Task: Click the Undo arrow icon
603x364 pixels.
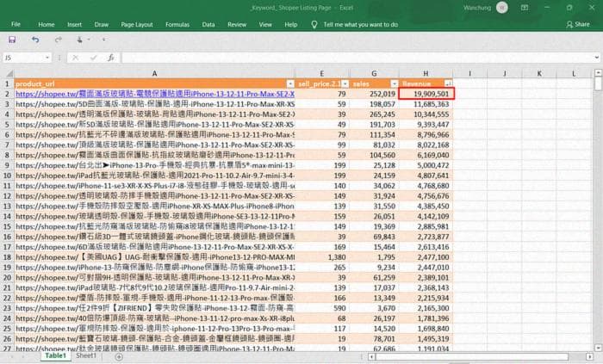Action: click(x=35, y=40)
